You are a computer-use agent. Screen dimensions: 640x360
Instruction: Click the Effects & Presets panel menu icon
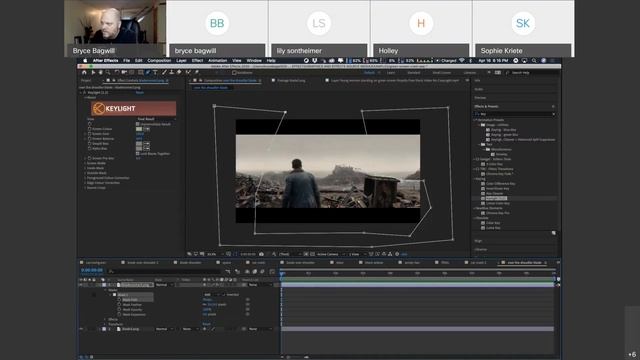pos(553,107)
